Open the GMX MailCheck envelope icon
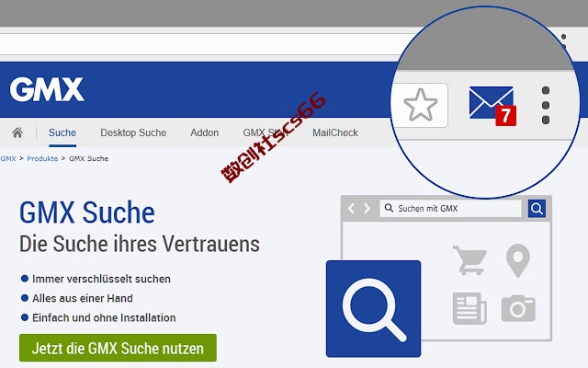Screen dimensions: 588x368 click(491, 102)
